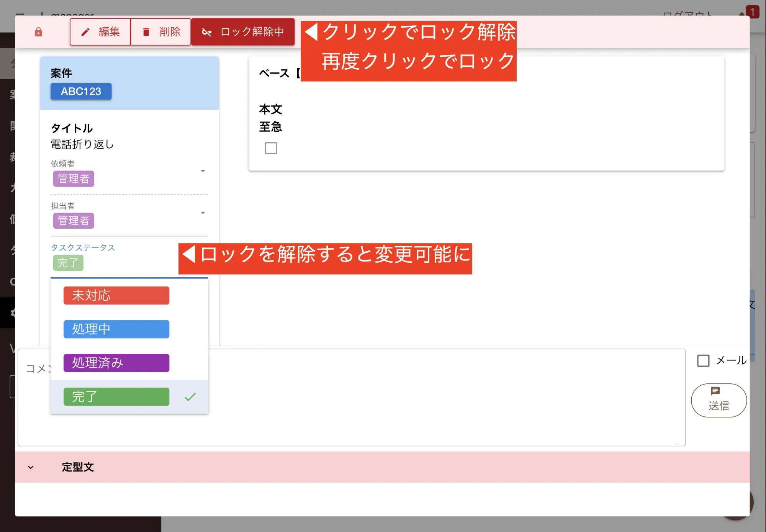Click the chat bubble icon above 送信
Viewport: 766px width, 532px height.
click(716, 391)
